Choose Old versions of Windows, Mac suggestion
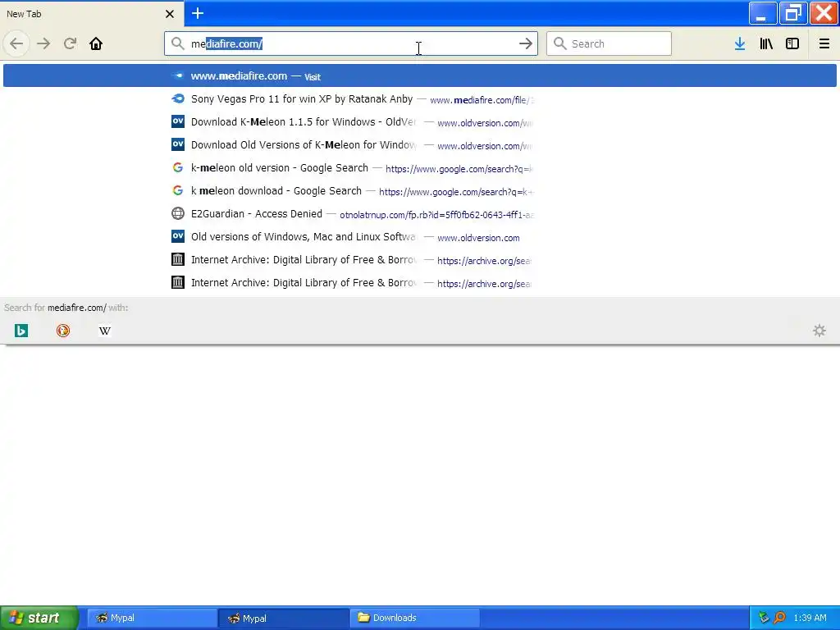The height and width of the screenshot is (630, 840). 419,237
